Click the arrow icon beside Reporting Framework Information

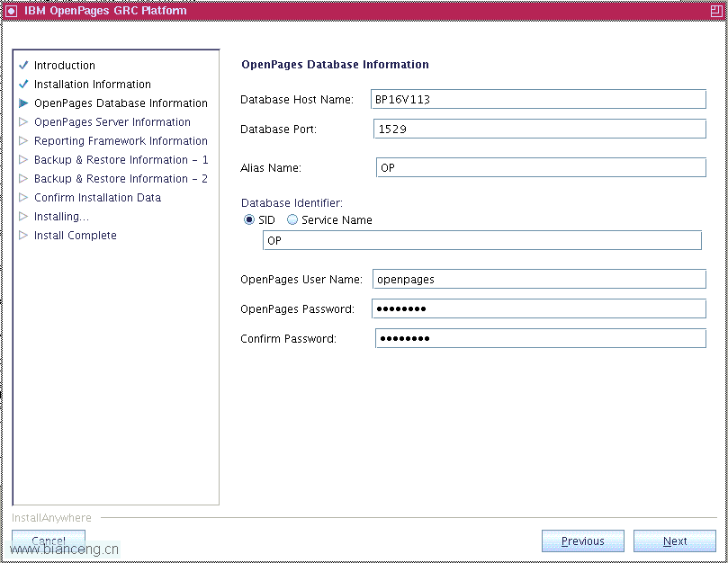tap(23, 140)
